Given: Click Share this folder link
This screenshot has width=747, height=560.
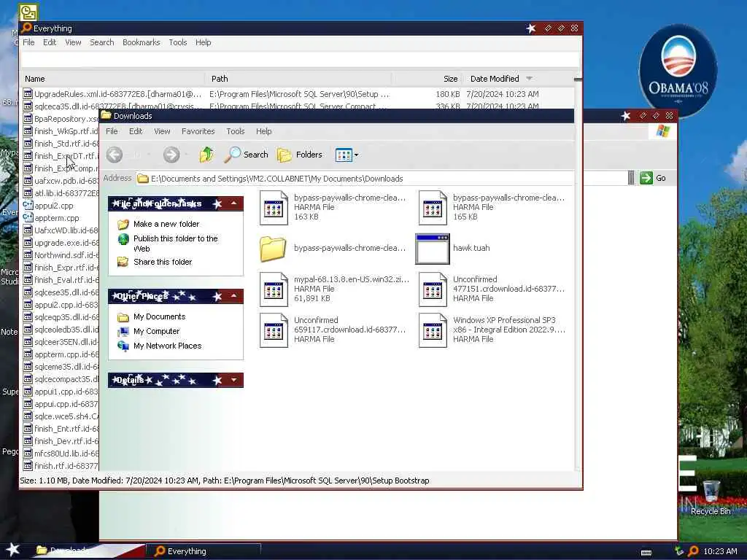Looking at the screenshot, I should coord(163,262).
